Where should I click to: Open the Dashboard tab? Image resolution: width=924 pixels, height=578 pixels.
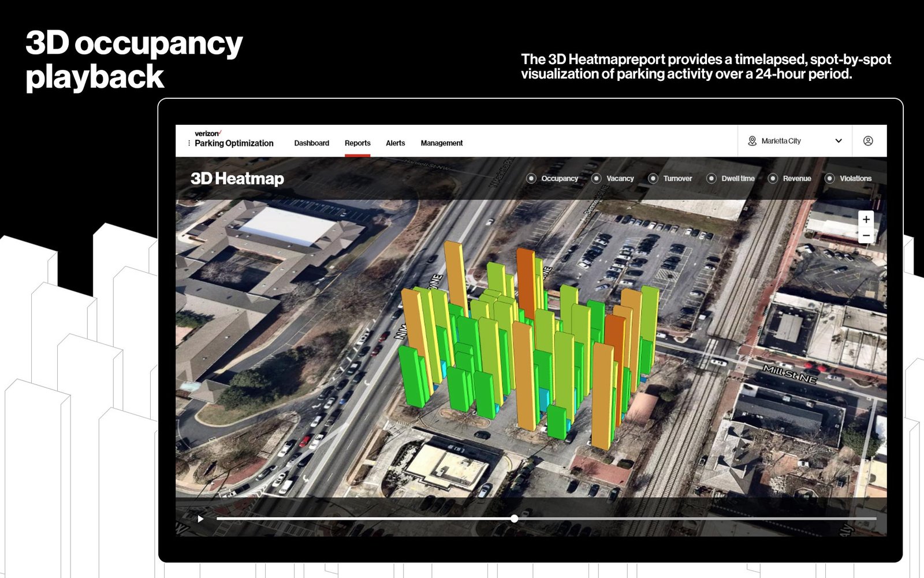(312, 143)
